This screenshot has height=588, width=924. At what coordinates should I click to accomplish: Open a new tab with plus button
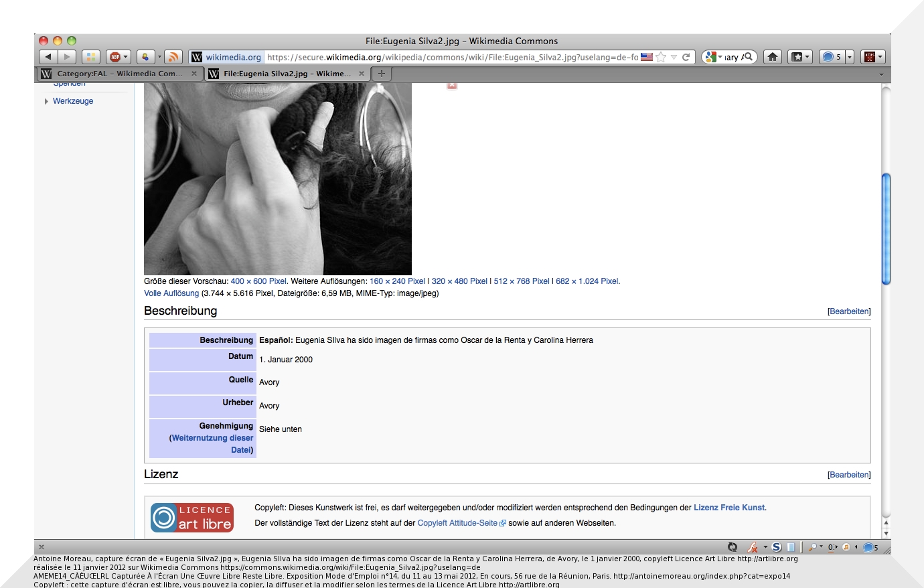pos(382,74)
